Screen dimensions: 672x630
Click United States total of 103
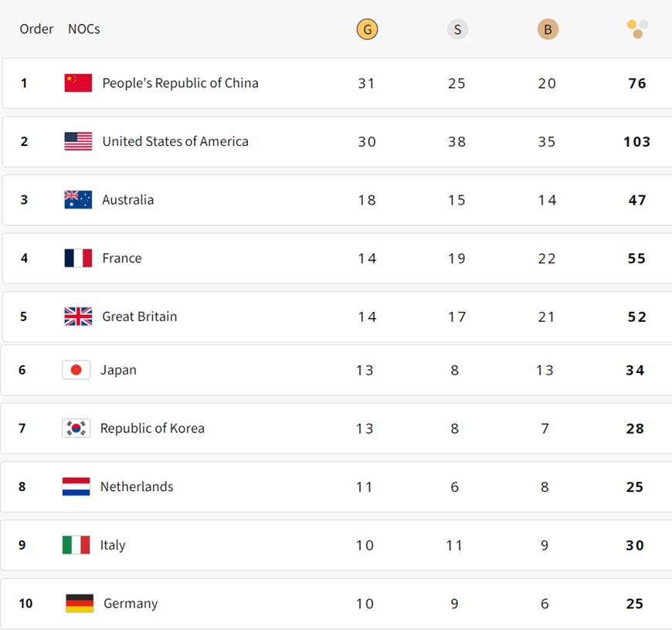pos(637,142)
